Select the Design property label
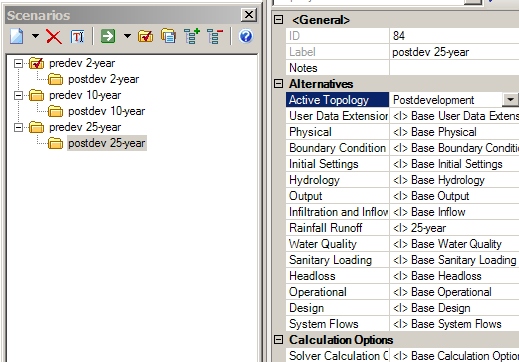This screenshot has height=362, width=519. pyautogui.click(x=306, y=308)
